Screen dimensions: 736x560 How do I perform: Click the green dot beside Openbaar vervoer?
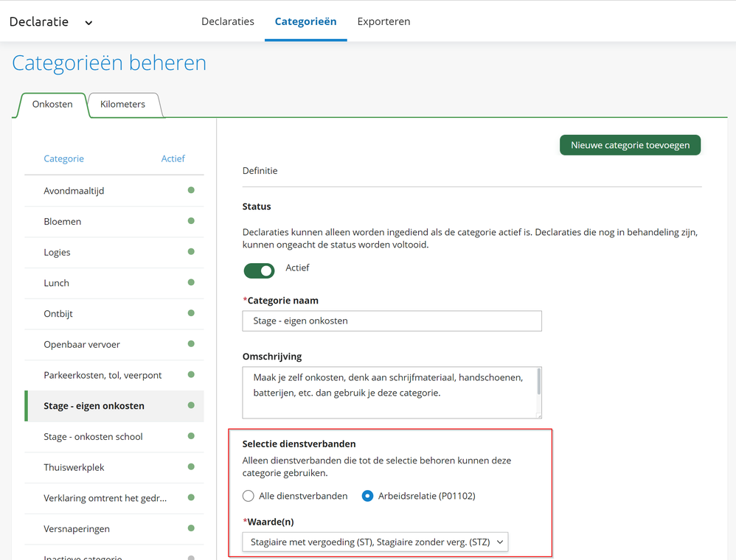pos(191,344)
